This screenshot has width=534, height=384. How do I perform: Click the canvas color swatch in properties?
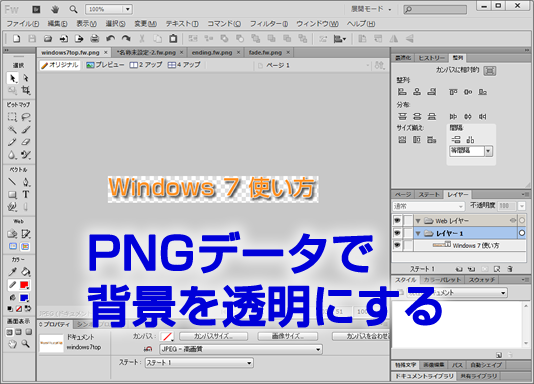pos(167,337)
